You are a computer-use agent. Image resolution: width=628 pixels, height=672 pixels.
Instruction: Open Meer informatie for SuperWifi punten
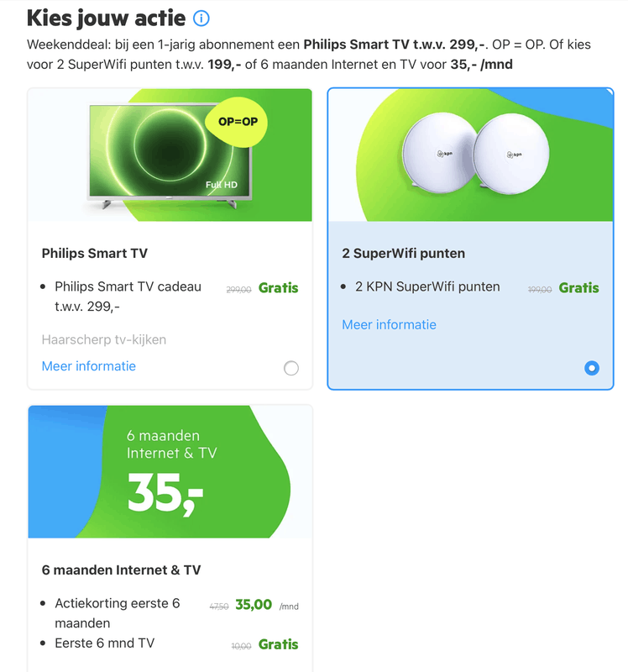tap(389, 324)
